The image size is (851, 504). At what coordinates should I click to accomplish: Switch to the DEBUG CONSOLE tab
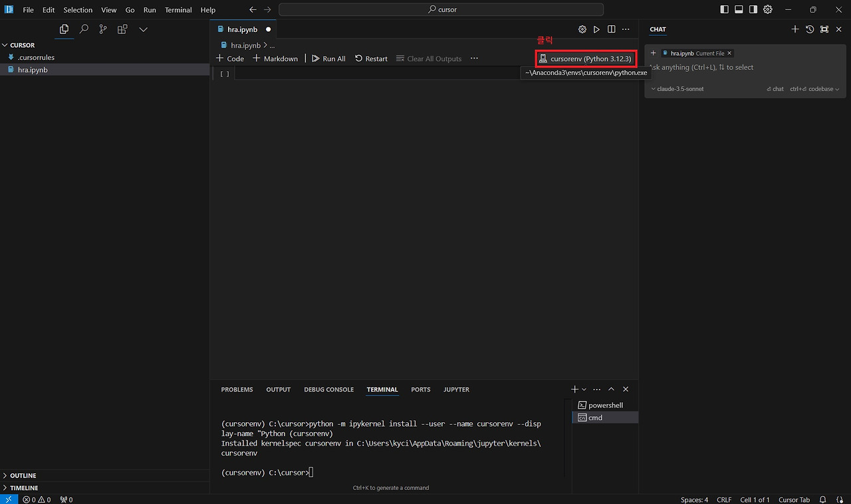(x=329, y=390)
